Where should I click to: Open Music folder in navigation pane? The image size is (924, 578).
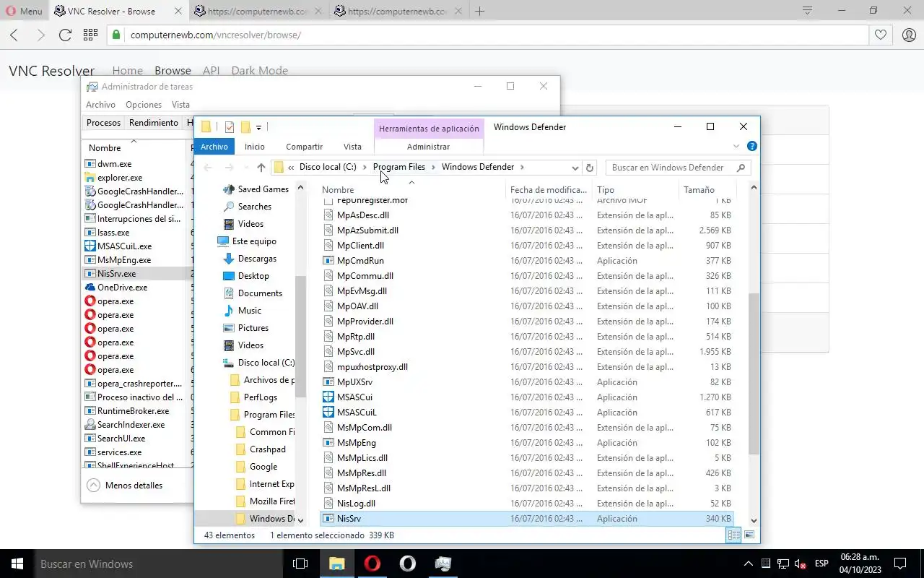pos(249,311)
